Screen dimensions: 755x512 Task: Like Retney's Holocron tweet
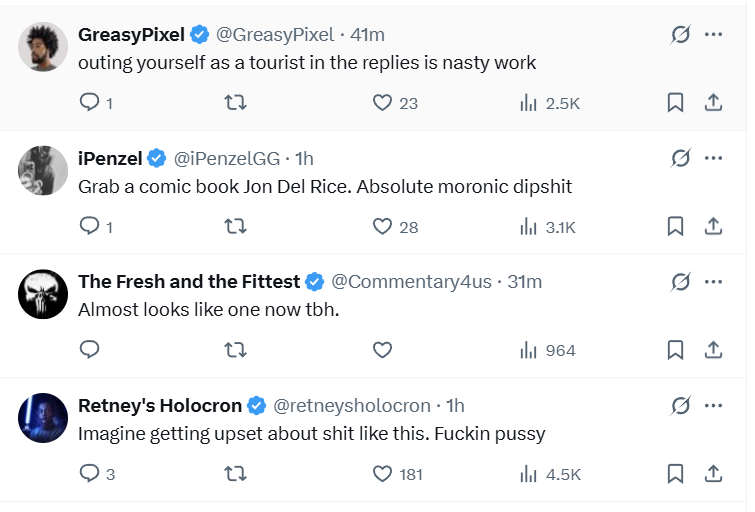(x=381, y=473)
